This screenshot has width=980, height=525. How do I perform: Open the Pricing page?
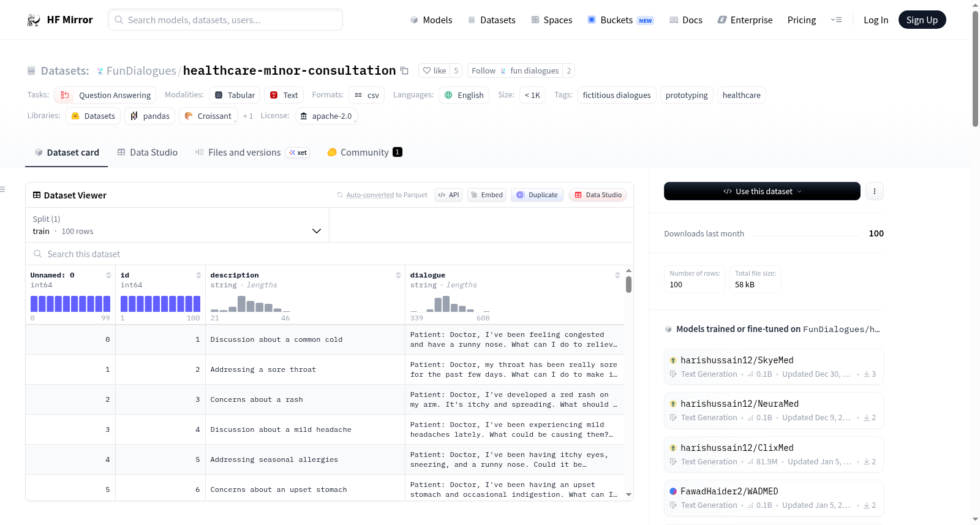pyautogui.click(x=802, y=20)
